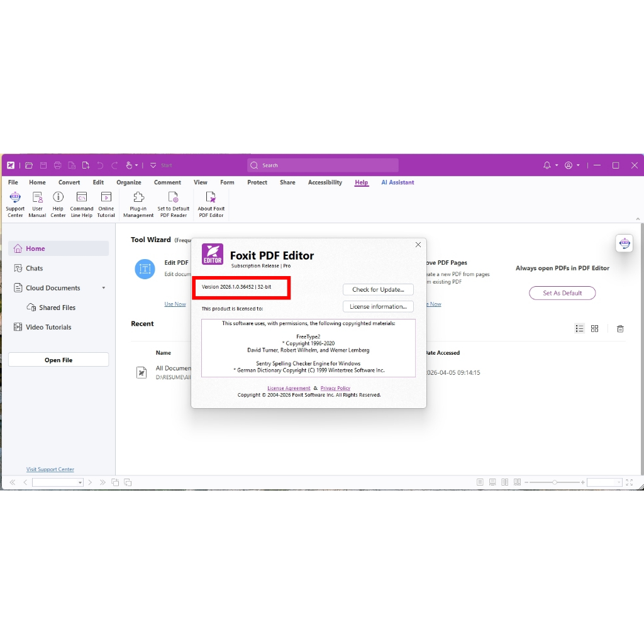Close the About Foxit PDF Editor dialog
The height and width of the screenshot is (644, 644).
[418, 245]
